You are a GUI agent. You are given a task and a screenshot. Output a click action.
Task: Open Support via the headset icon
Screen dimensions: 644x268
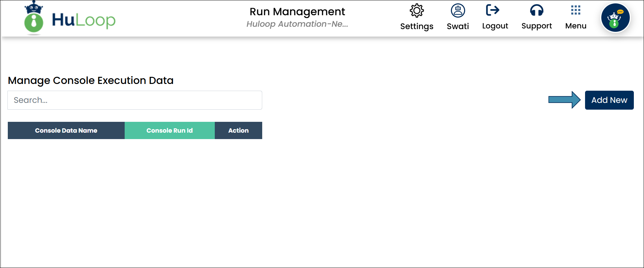point(537,10)
